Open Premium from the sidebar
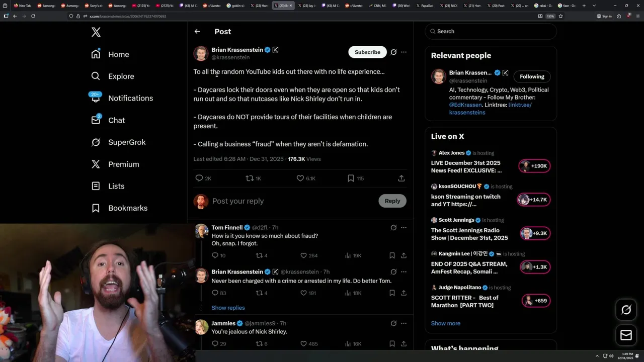Viewport: 644px width, 362px height. pyautogui.click(x=115, y=164)
